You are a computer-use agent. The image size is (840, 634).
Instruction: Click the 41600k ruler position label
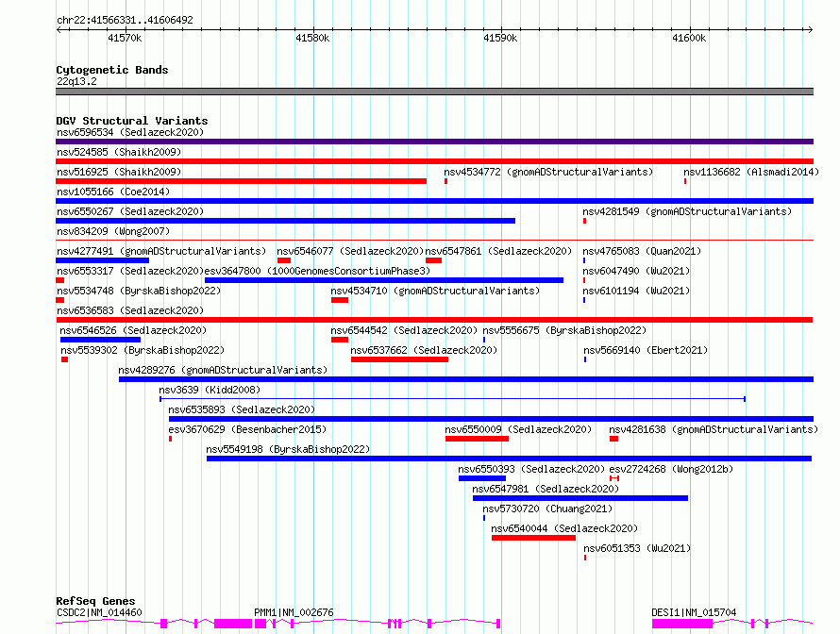tap(689, 38)
